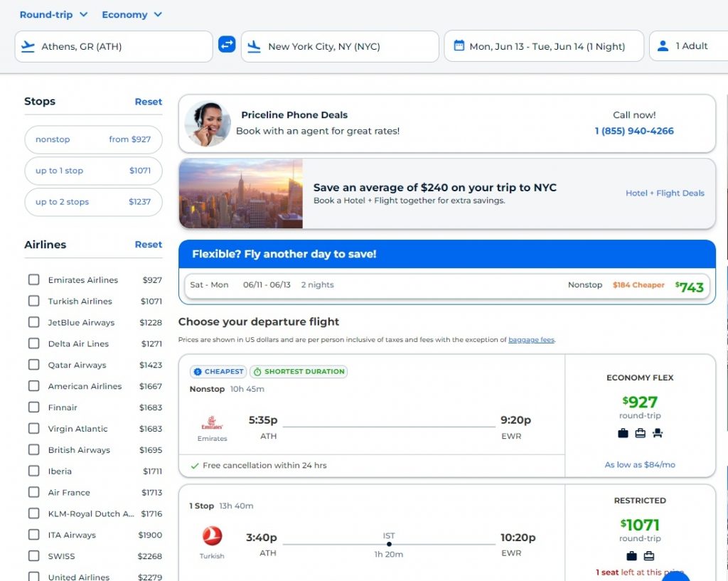Reset the Airlines filter

[x=148, y=245]
